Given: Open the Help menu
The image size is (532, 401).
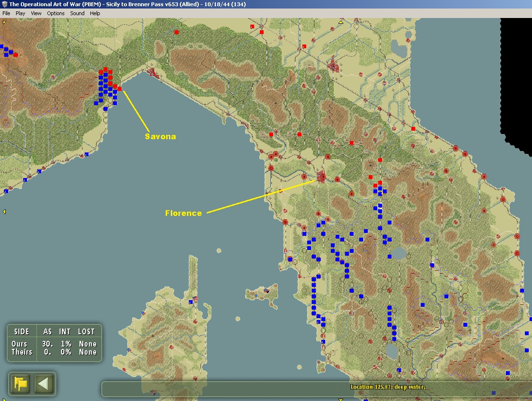Looking at the screenshot, I should (x=95, y=13).
